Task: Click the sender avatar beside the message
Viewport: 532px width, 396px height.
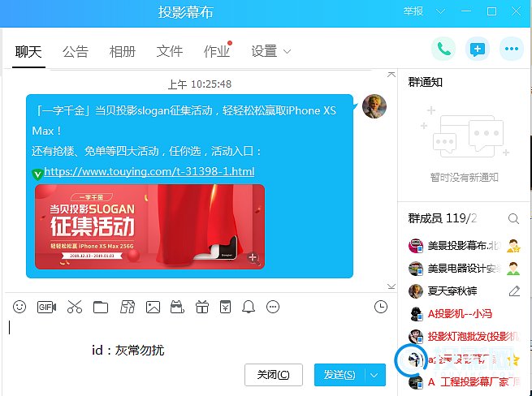Action: coord(374,106)
